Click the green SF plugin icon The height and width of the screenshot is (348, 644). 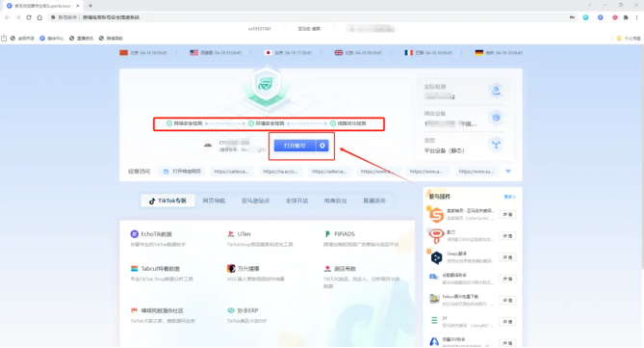(x=434, y=321)
